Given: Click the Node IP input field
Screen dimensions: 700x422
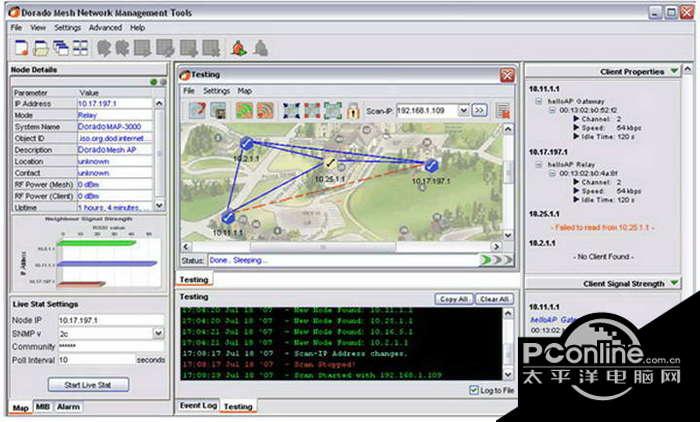Looking at the screenshot, I should coord(111,320).
